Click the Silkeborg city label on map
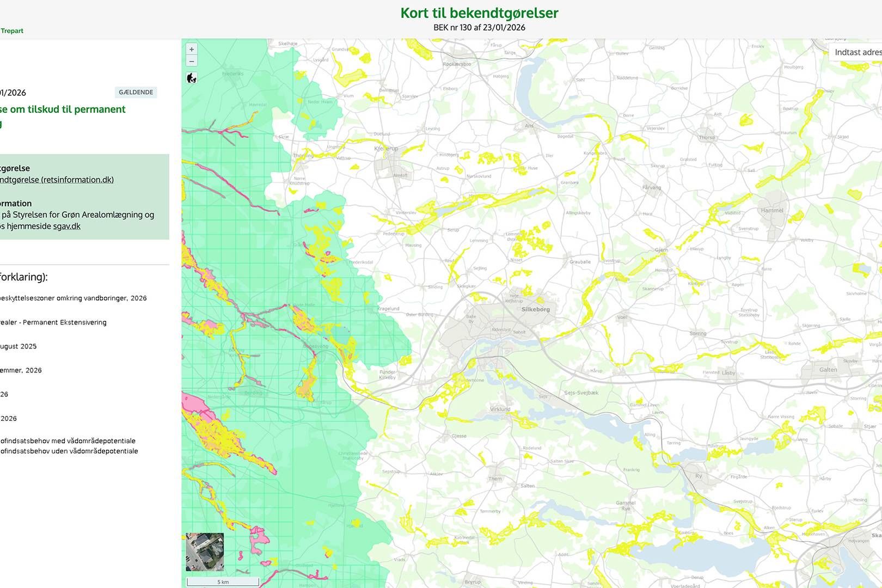This screenshot has width=882, height=588. [536, 309]
